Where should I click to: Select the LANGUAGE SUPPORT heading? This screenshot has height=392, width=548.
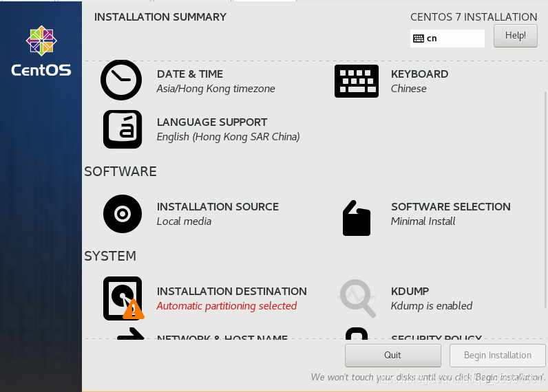212,122
